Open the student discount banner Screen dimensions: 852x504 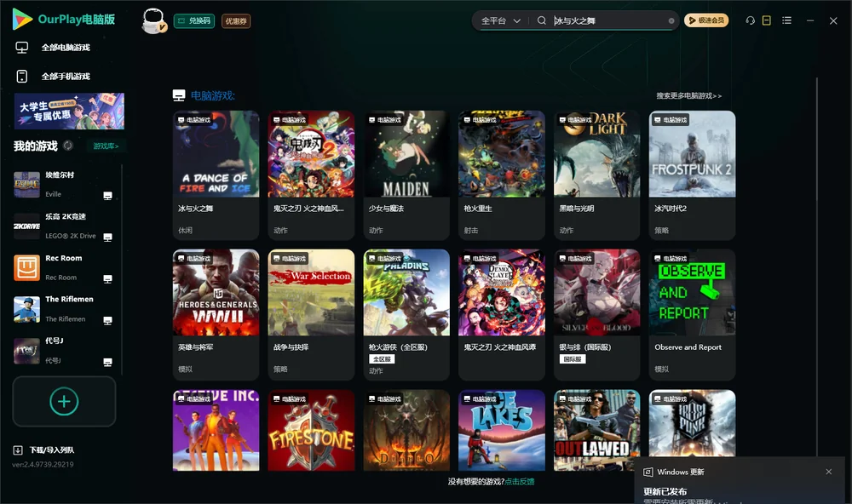69,111
